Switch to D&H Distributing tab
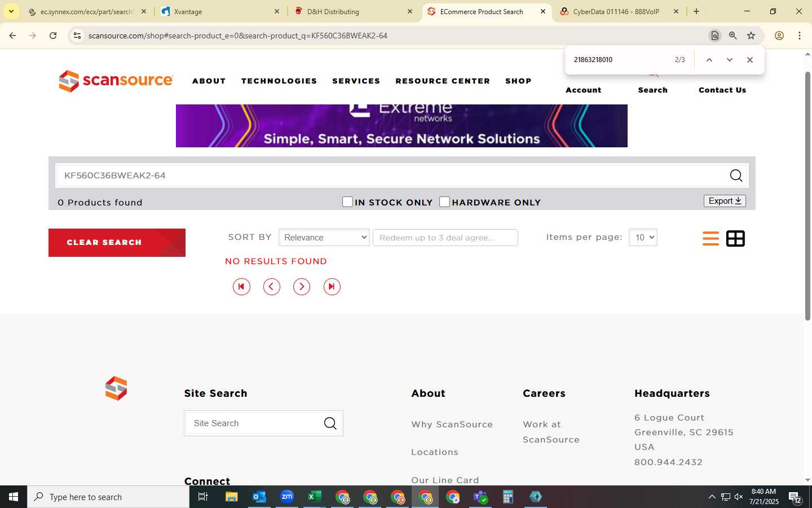The height and width of the screenshot is (508, 812). [354, 11]
